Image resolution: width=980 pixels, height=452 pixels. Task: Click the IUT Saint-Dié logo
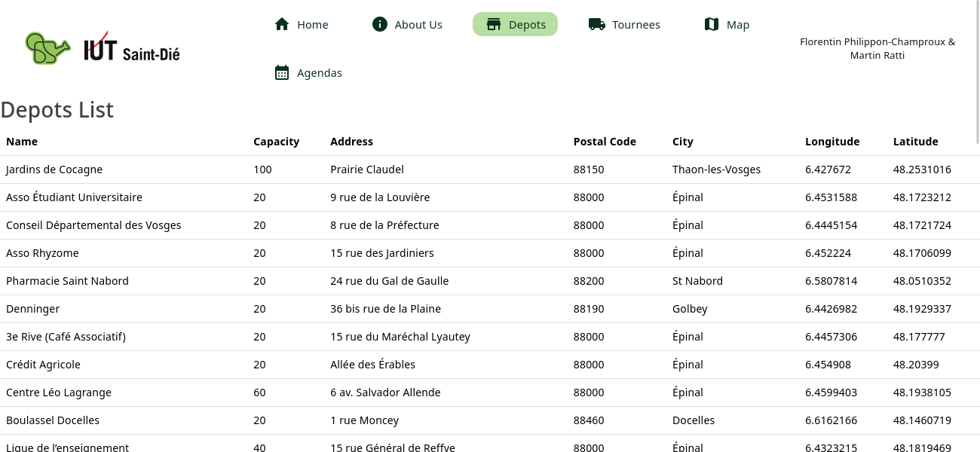click(132, 48)
